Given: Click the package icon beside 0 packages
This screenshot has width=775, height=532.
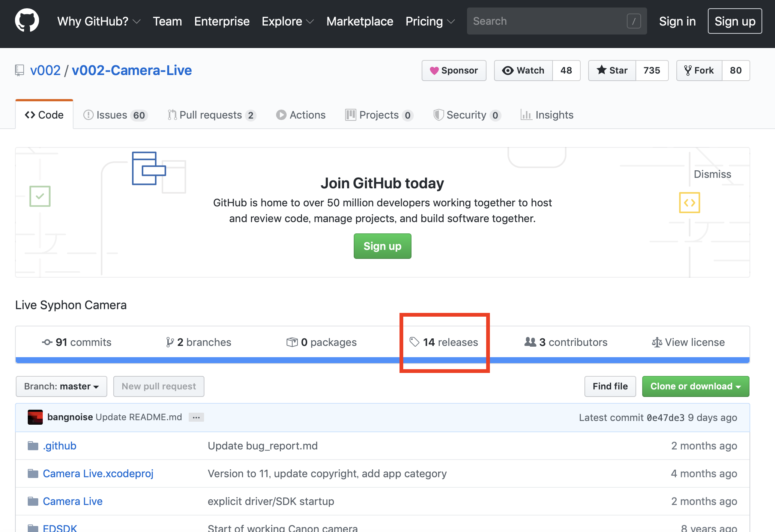Looking at the screenshot, I should click(292, 342).
